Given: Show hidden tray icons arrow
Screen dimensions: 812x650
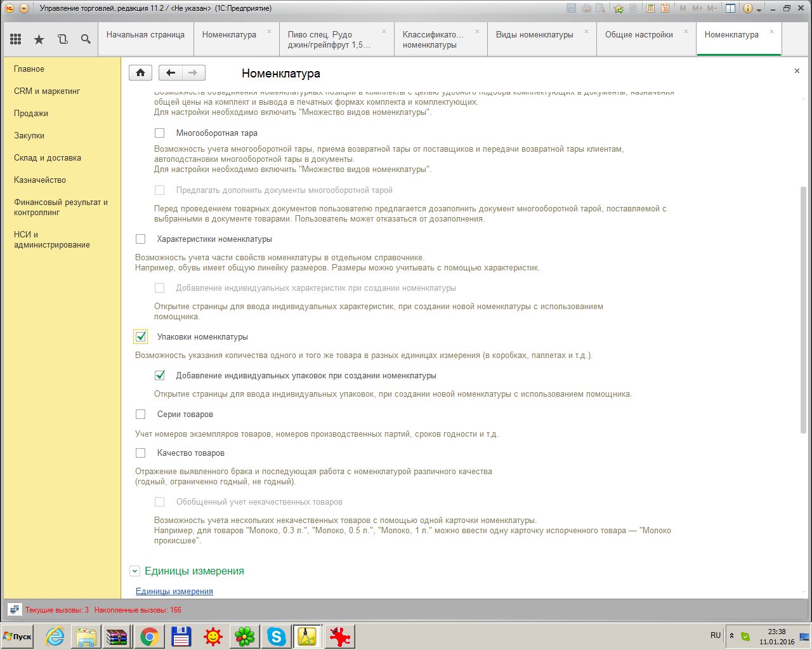Looking at the screenshot, I should coord(731,635).
